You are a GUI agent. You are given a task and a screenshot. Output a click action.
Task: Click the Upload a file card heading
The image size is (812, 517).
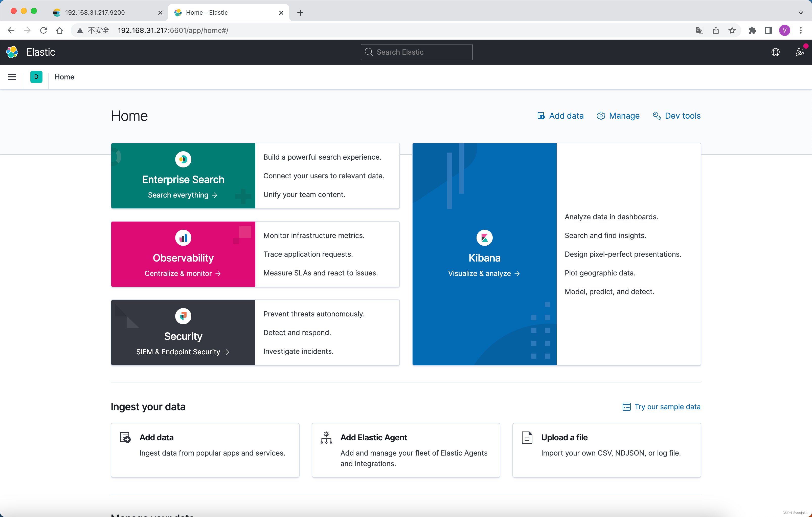coord(564,437)
